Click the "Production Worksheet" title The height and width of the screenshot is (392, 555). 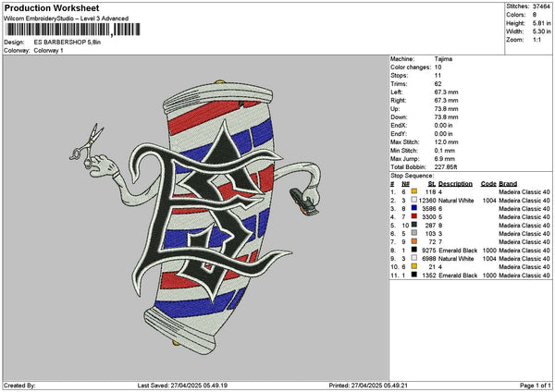pyautogui.click(x=52, y=8)
